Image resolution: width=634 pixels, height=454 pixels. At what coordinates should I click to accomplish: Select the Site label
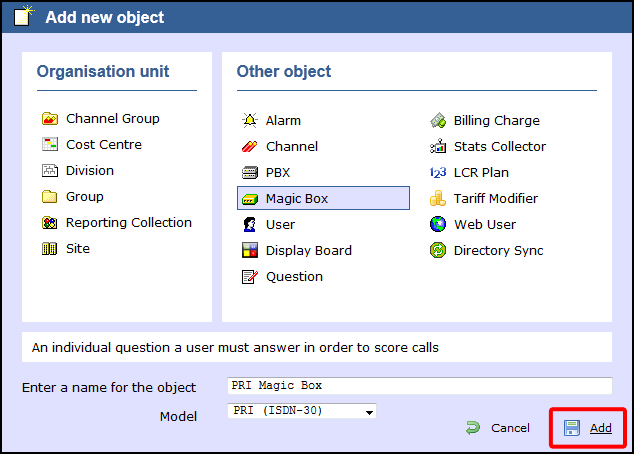[78, 249]
